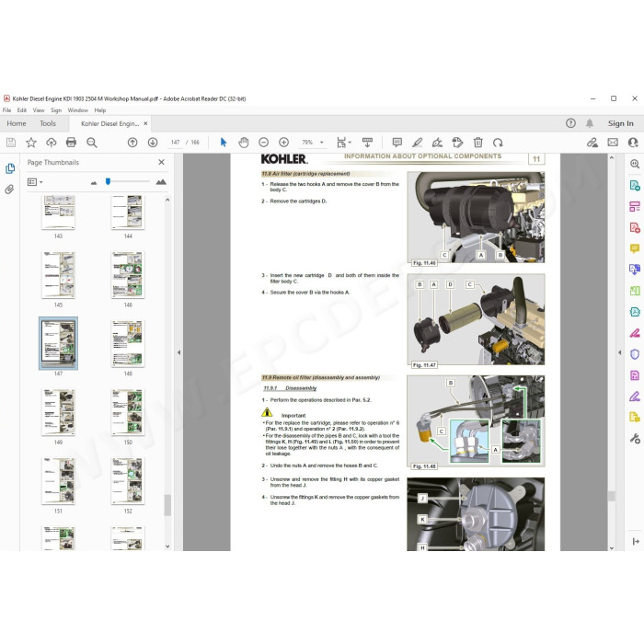Activate the Hand pan tool

pyautogui.click(x=244, y=143)
